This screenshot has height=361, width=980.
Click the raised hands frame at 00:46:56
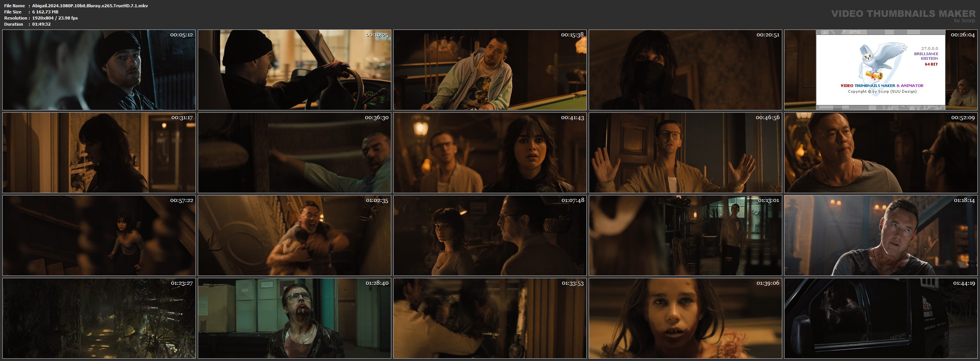click(685, 153)
